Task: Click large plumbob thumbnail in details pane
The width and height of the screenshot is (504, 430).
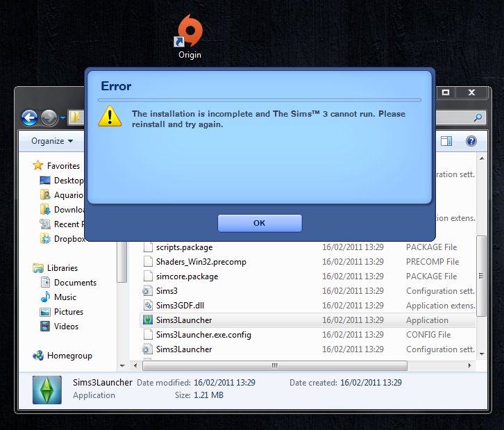Action: pyautogui.click(x=47, y=390)
